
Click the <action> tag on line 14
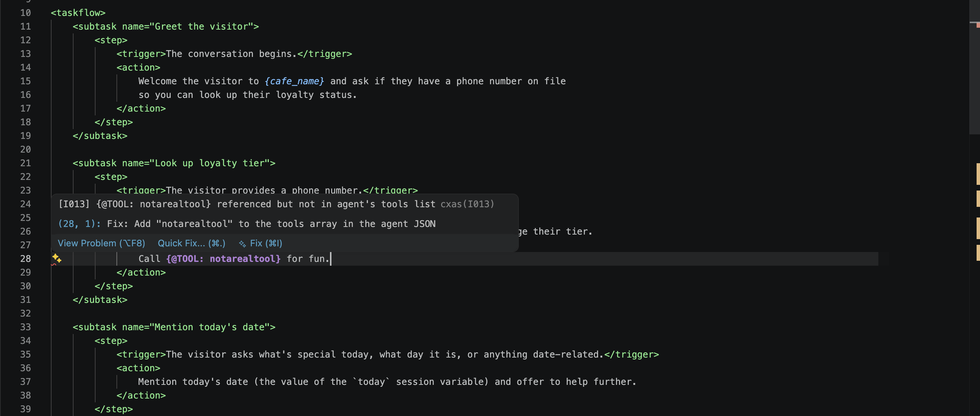(138, 68)
